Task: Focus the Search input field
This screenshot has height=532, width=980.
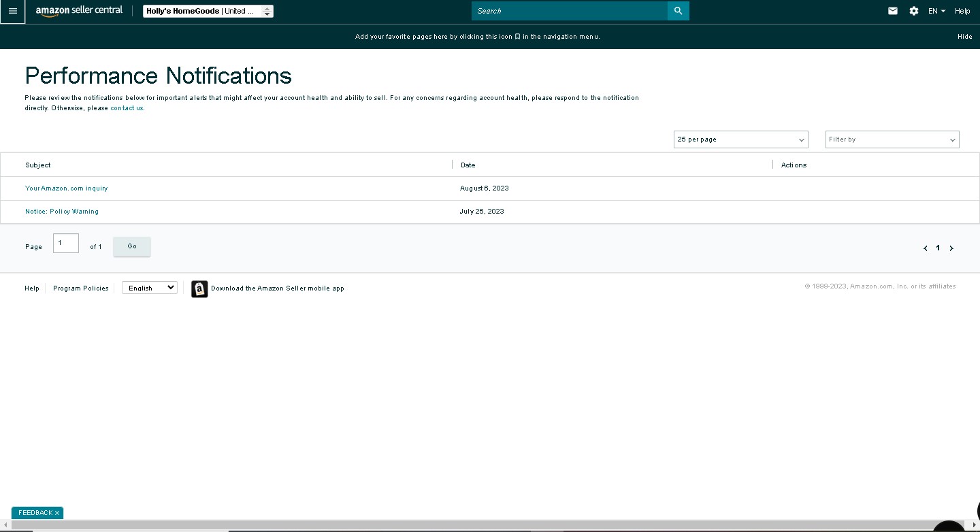Action: [570, 11]
